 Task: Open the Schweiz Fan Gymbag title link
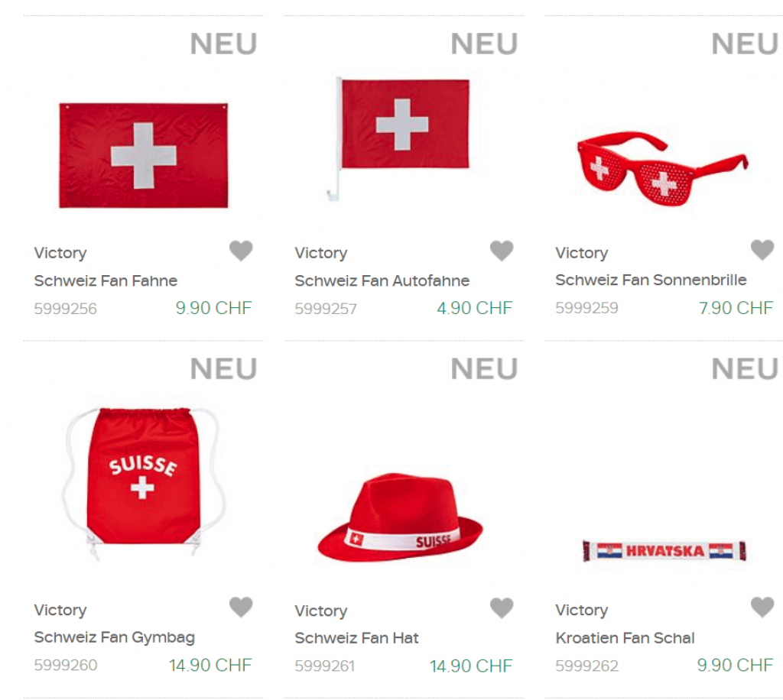[115, 637]
